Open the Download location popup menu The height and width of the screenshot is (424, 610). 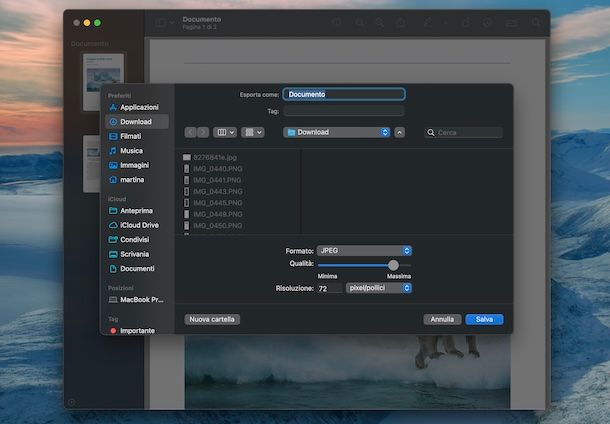pyautogui.click(x=336, y=132)
